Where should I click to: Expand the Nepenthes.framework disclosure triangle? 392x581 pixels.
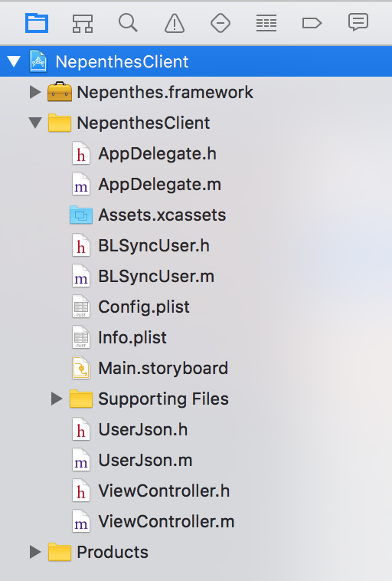click(34, 92)
